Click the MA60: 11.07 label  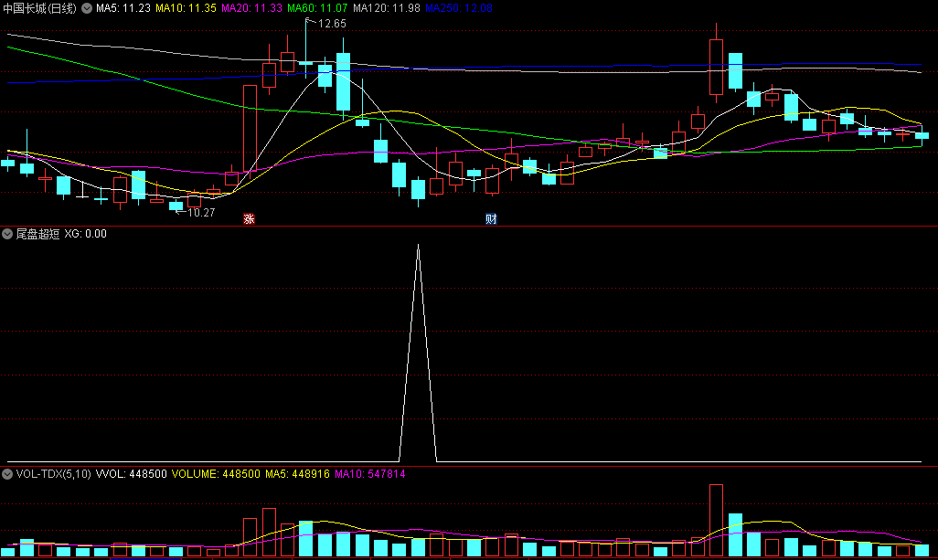317,8
